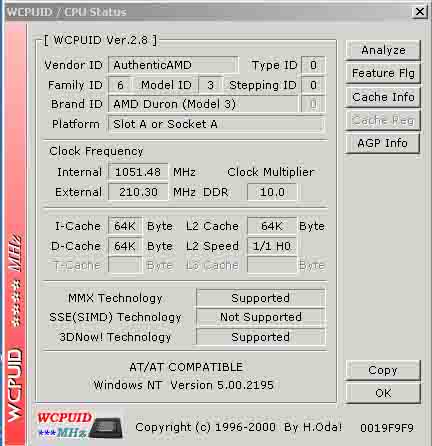Image resolution: width=432 pixels, height=446 pixels.
Task: Click the MMX Technology label
Action: click(115, 298)
